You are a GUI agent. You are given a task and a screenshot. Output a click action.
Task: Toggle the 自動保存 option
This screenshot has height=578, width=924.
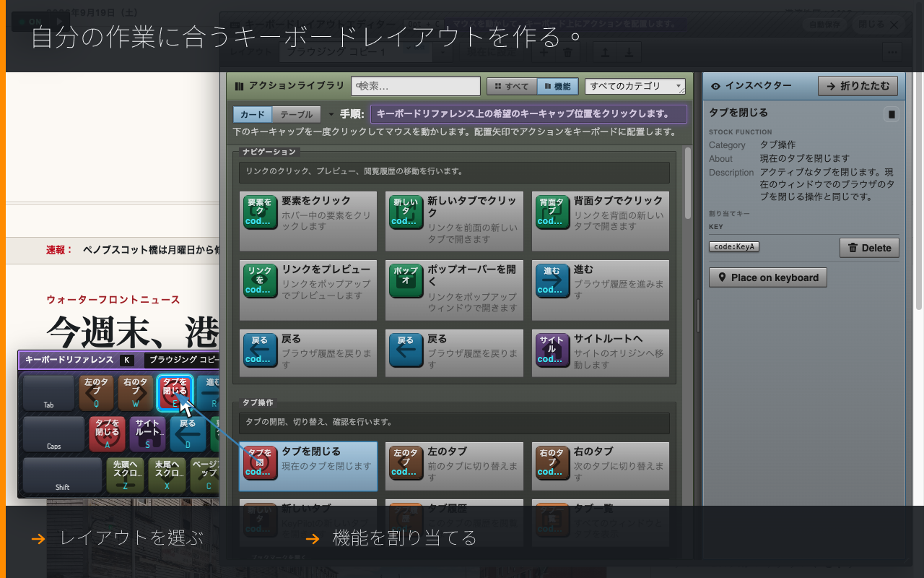point(826,24)
